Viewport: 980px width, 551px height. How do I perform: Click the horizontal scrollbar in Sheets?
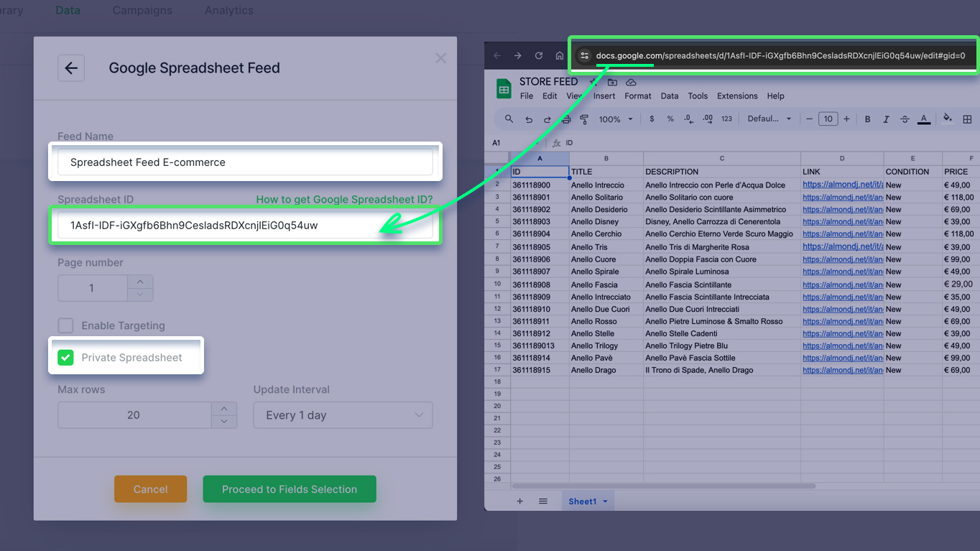coord(664,486)
